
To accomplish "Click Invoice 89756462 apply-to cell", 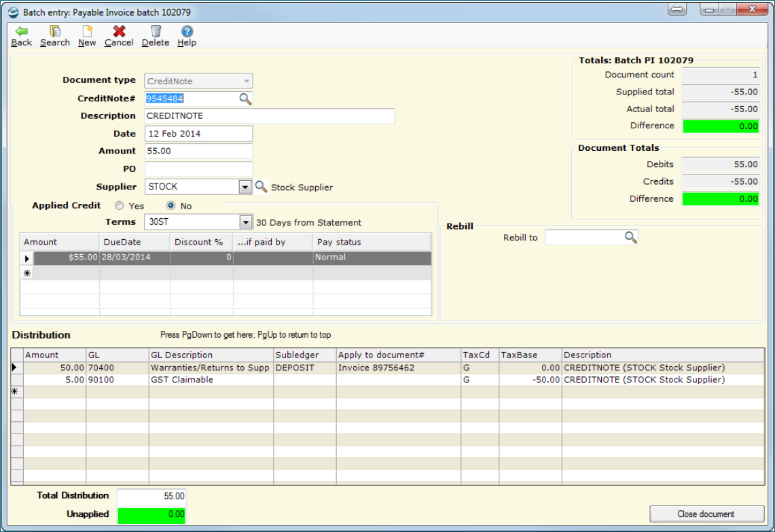I will tap(399, 368).
